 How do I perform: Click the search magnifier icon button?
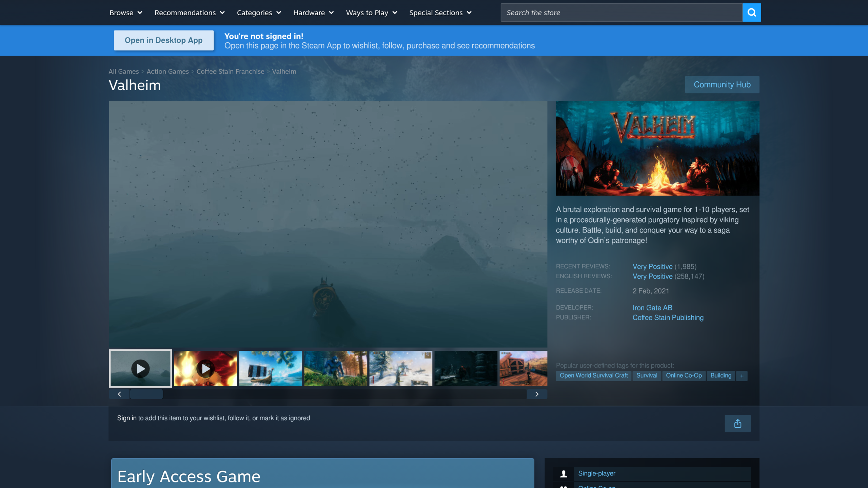[x=751, y=13]
